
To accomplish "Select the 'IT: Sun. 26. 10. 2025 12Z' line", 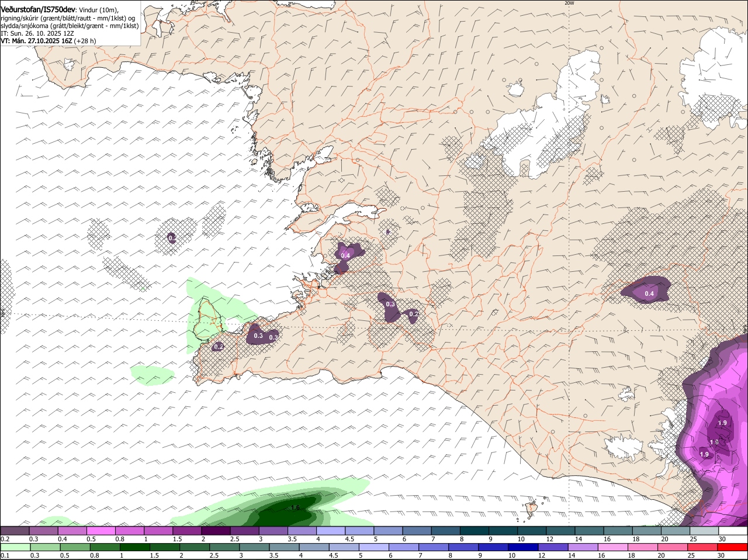I will pos(37,33).
